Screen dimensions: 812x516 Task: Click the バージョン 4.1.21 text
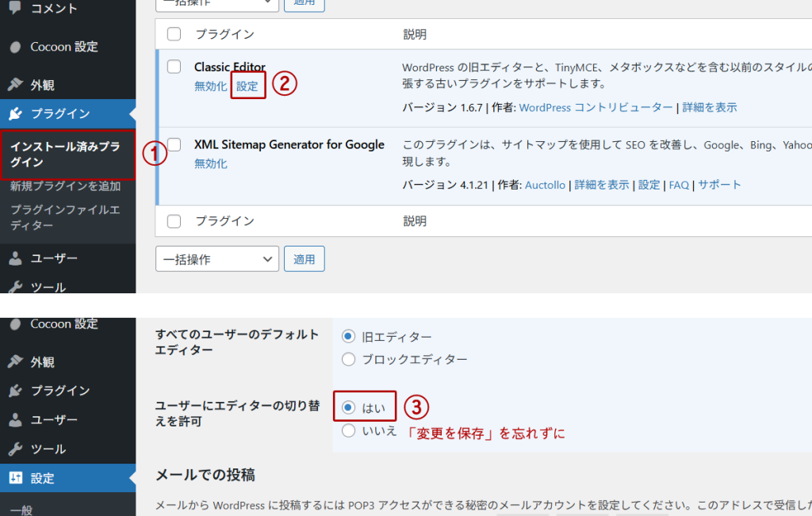click(446, 185)
